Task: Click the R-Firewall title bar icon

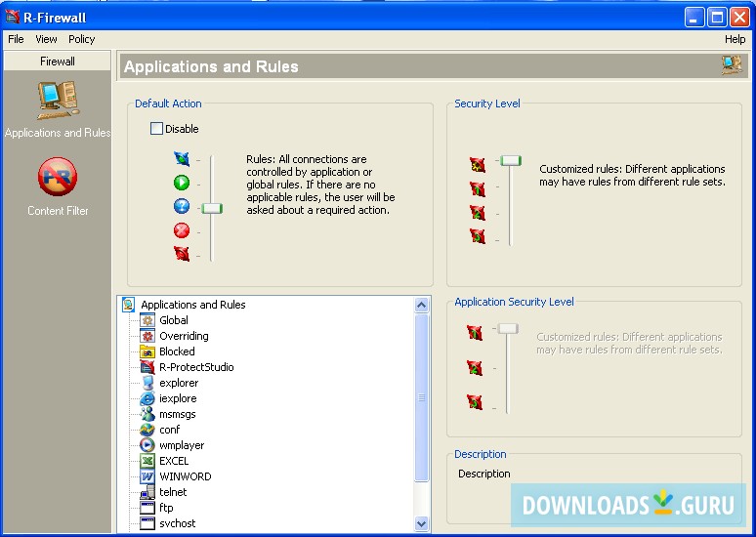Action: point(12,17)
